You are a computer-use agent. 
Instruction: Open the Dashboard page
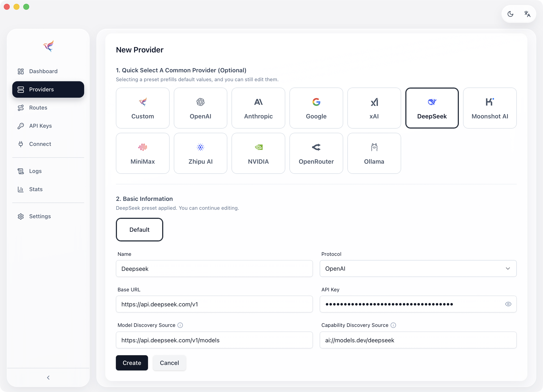[48, 71]
